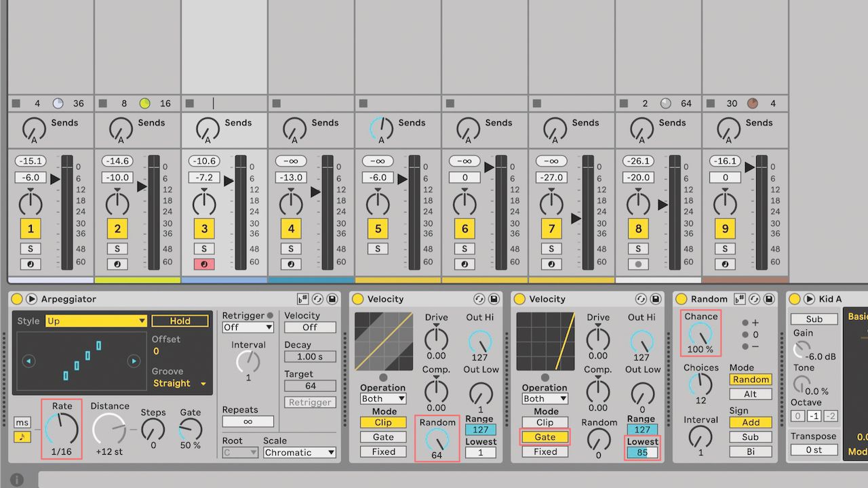Click the play preview triangle on the Arpeggiator header
This screenshot has height=488, width=868.
pyautogui.click(x=31, y=299)
